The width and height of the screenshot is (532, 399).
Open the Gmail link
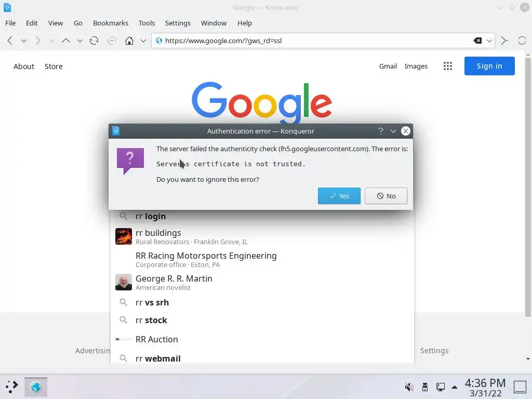pyautogui.click(x=388, y=66)
